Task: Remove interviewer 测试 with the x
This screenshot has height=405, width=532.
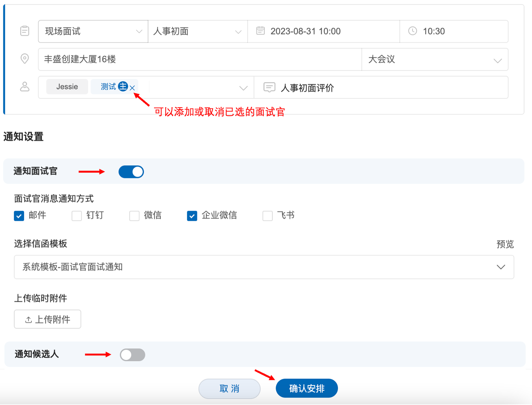Action: [x=132, y=88]
